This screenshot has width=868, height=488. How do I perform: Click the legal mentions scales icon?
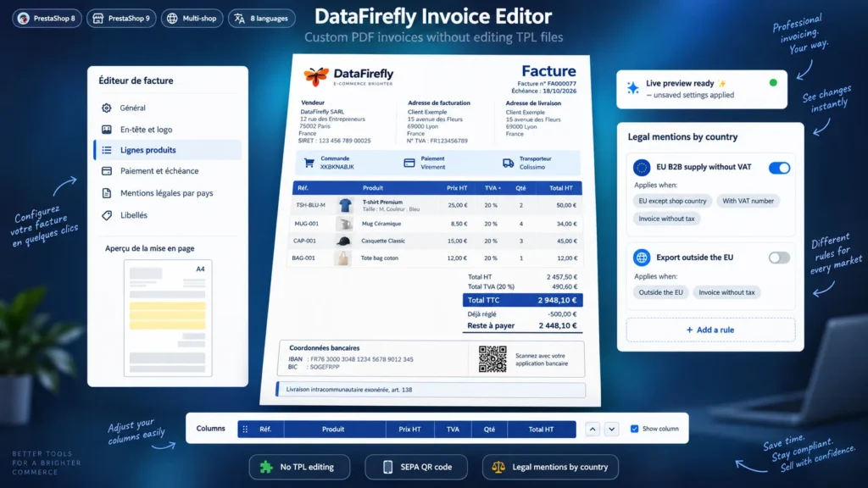click(x=498, y=467)
